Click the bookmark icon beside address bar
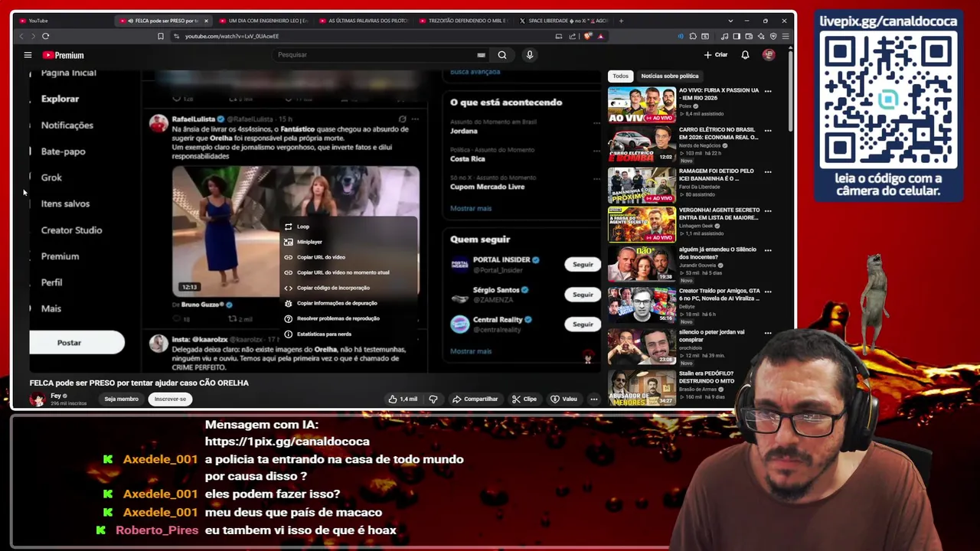980x551 pixels. coord(160,36)
